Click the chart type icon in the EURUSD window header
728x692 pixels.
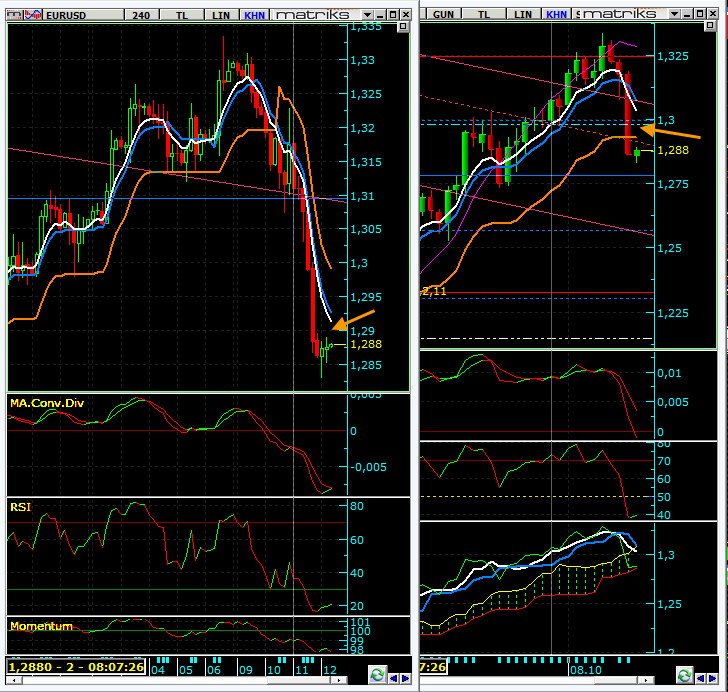(x=14, y=15)
